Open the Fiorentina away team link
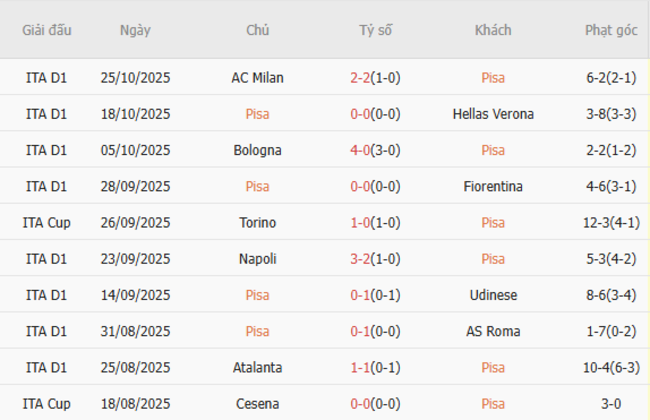Screen dimensions: 650x420 [x=492, y=186]
